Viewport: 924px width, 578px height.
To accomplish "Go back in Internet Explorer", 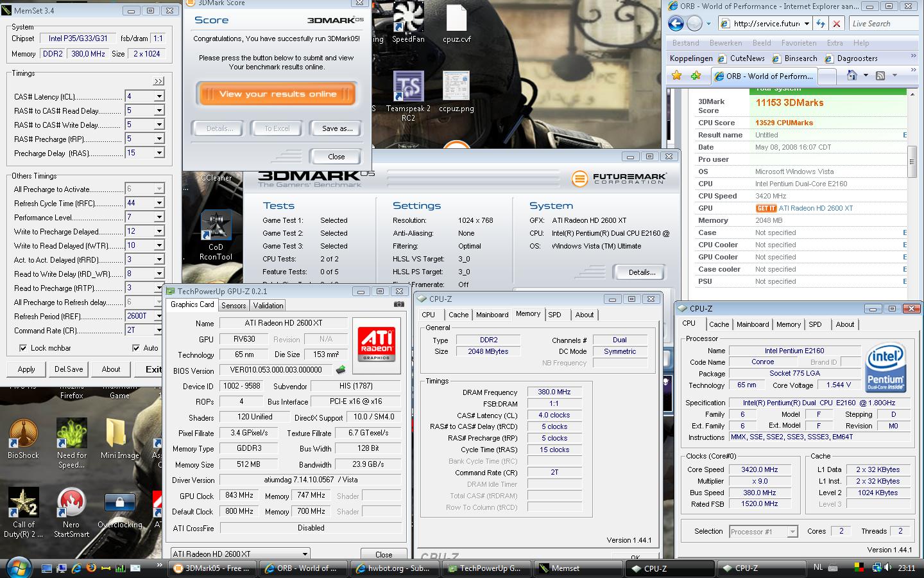I will click(x=676, y=24).
